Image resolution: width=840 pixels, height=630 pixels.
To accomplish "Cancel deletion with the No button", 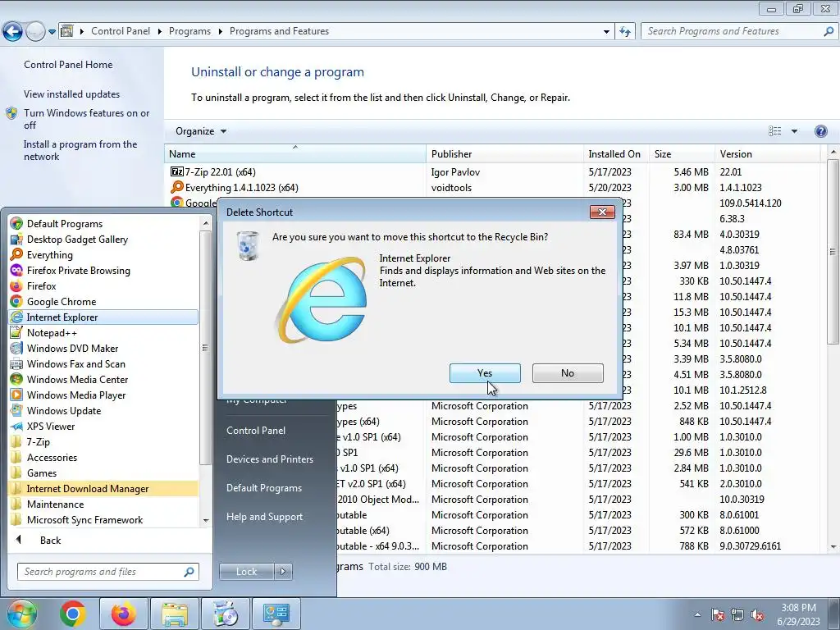I will click(x=568, y=373).
